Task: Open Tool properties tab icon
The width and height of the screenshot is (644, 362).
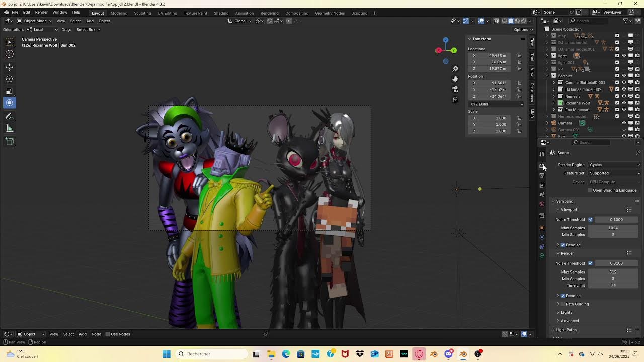Action: pyautogui.click(x=542, y=154)
